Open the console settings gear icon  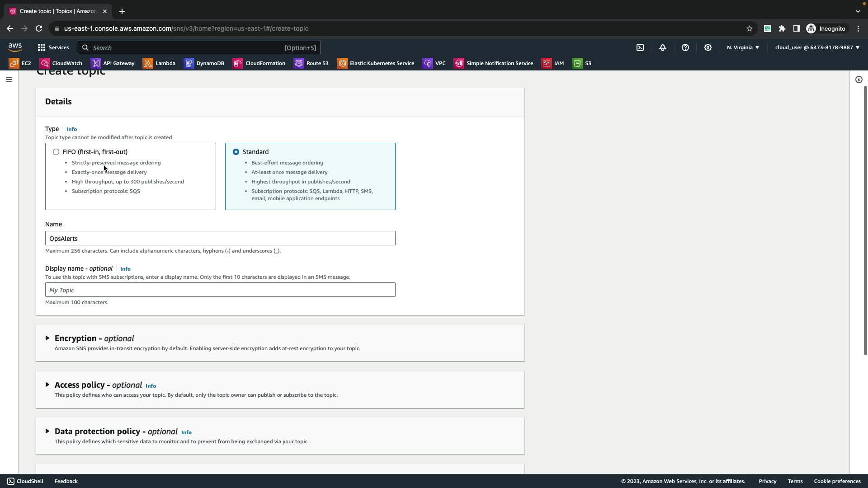pos(708,47)
